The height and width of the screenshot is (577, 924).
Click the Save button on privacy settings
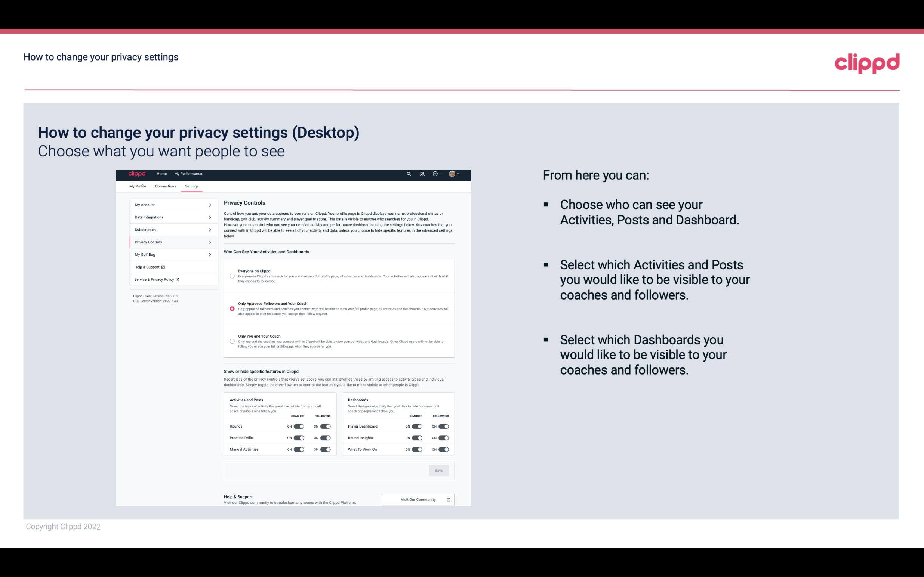[x=439, y=470]
